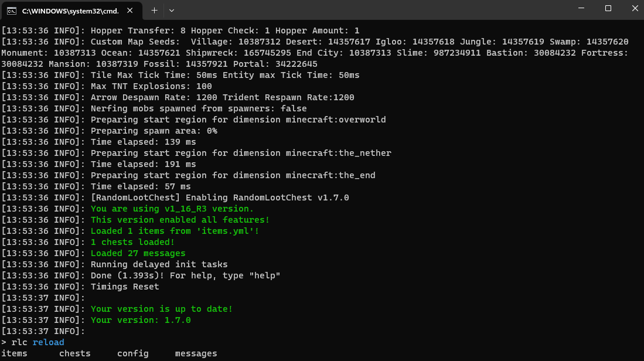Viewport: 644px width, 361px height.
Task: Close the terminal window
Action: [635, 8]
